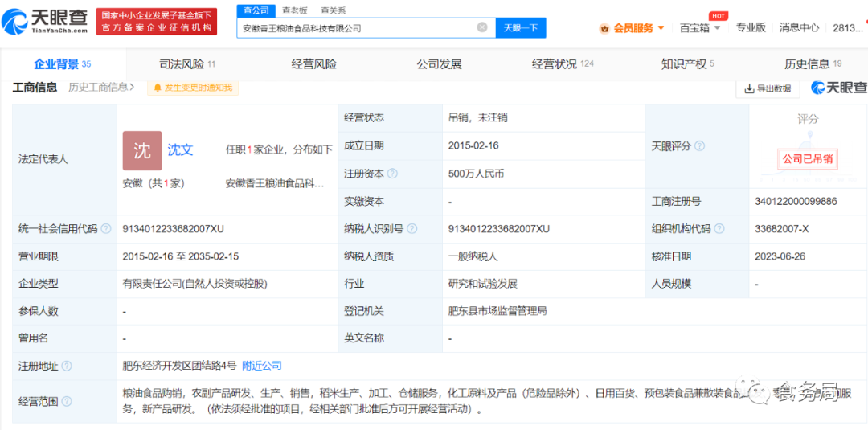Click the 行业 value 研究和试验发展
This screenshot has height=430, width=868.
pos(483,284)
